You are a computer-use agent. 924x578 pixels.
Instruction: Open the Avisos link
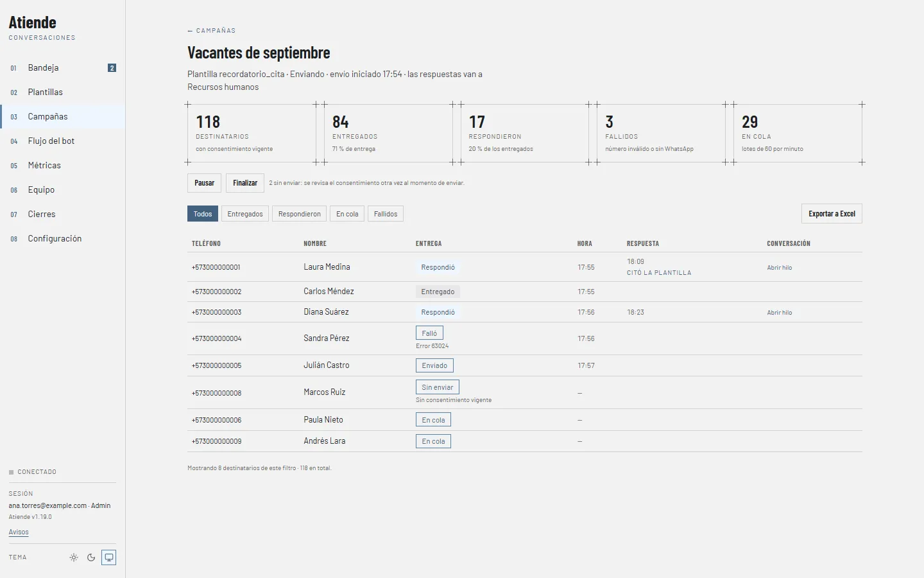pos(19,532)
